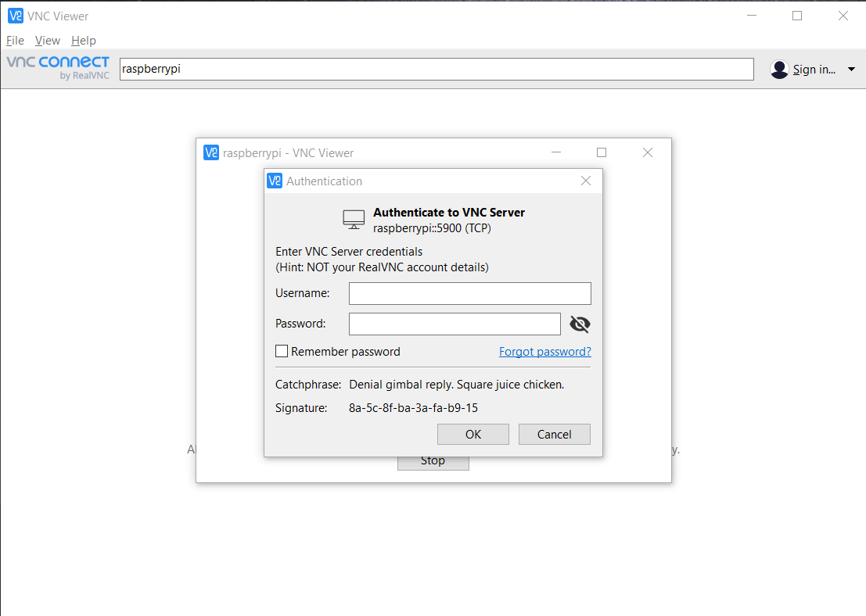Viewport: 866px width, 616px height.
Task: Click the monitor icon in Authentication dialog
Action: pos(354,220)
